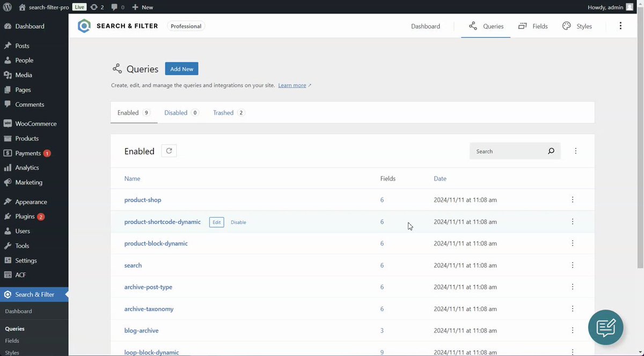
Task: Open the admin avatar in top bar
Action: coord(630,7)
